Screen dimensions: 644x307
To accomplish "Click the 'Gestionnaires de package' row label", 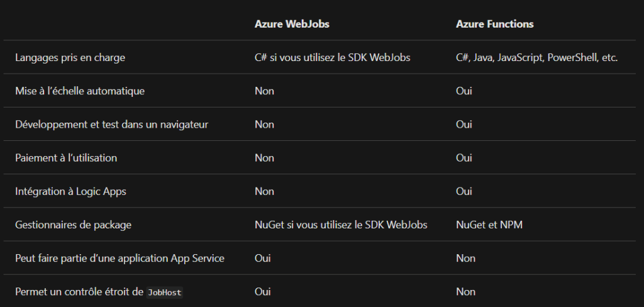I will 73,225.
